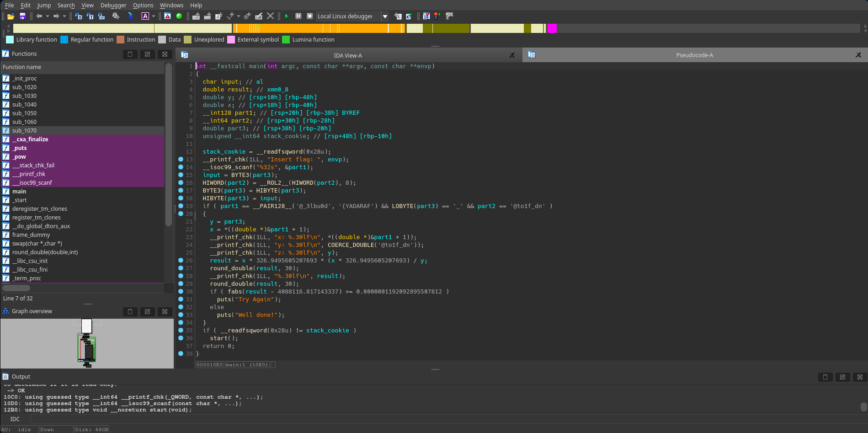The image size is (868, 433).
Task: Start the process with green play button
Action: (287, 16)
